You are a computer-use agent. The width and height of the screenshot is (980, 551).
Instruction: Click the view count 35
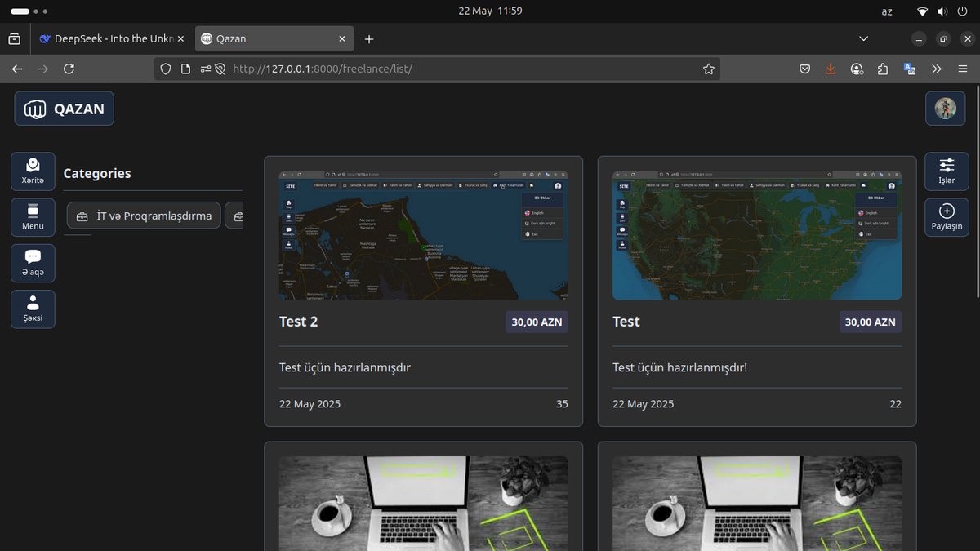[562, 404]
